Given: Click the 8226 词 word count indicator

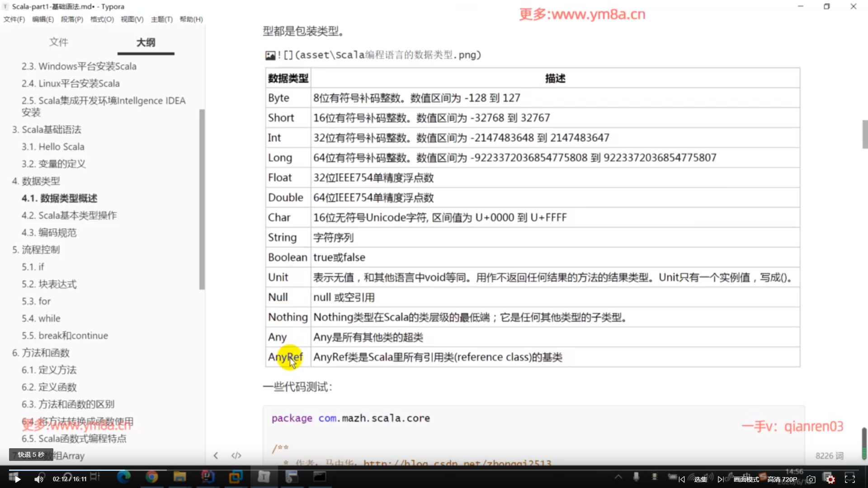Looking at the screenshot, I should pos(829,455).
